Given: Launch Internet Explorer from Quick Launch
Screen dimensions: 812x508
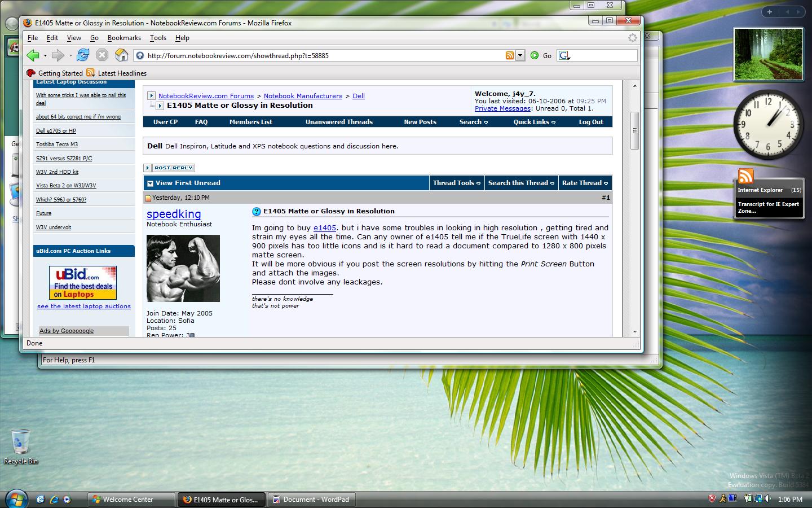Looking at the screenshot, I should 54,500.
